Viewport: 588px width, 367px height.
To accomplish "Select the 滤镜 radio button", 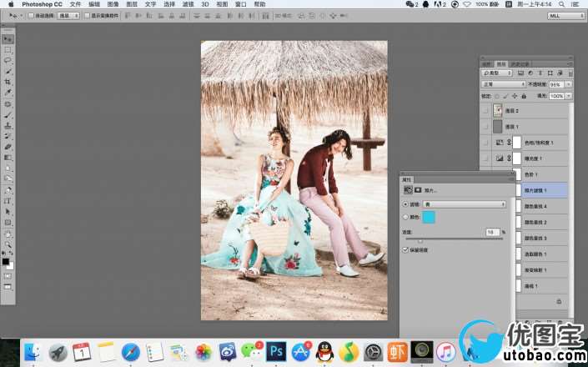I will click(x=405, y=204).
